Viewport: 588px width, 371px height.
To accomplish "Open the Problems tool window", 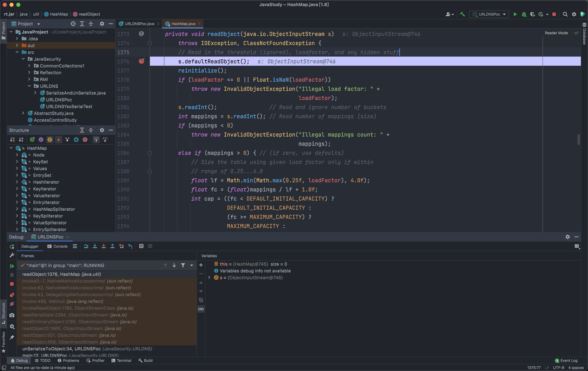I will click(68, 360).
